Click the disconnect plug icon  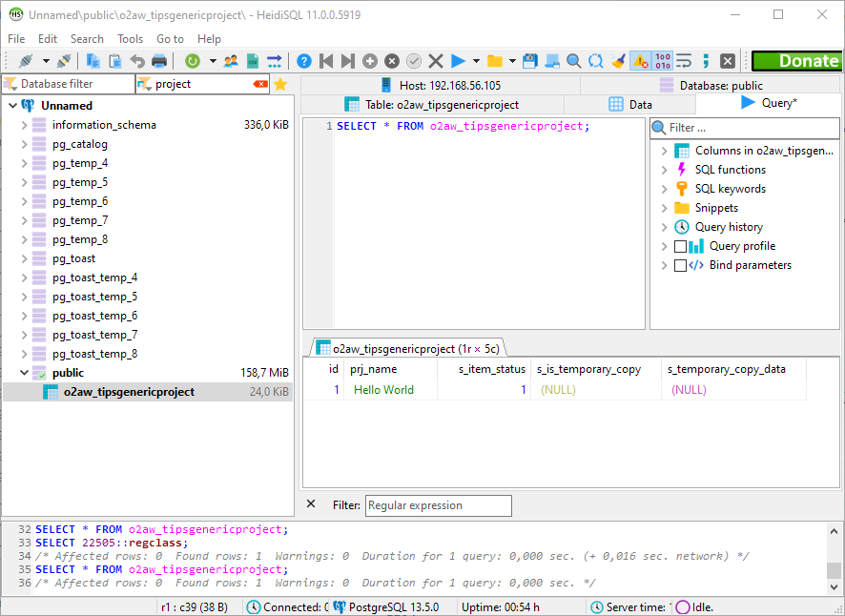(64, 61)
